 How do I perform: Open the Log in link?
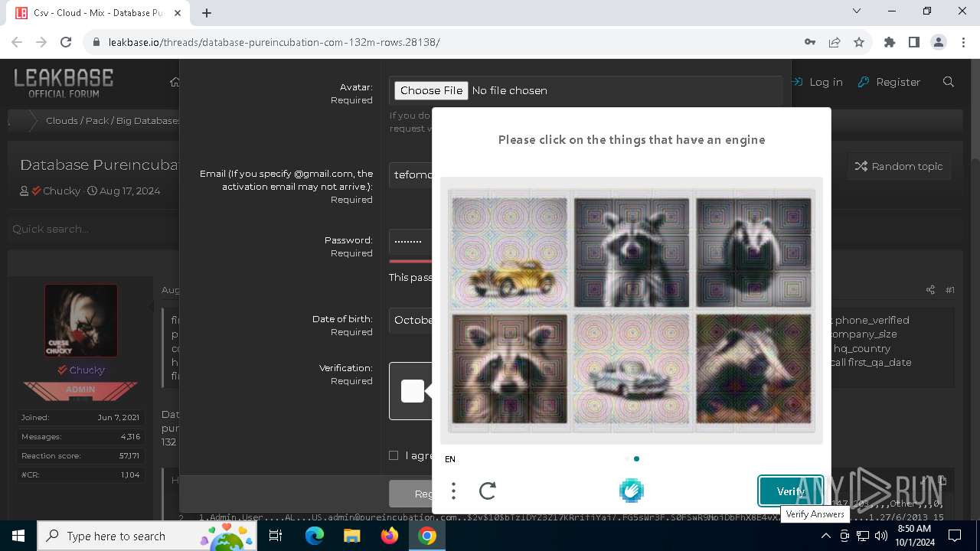817,82
